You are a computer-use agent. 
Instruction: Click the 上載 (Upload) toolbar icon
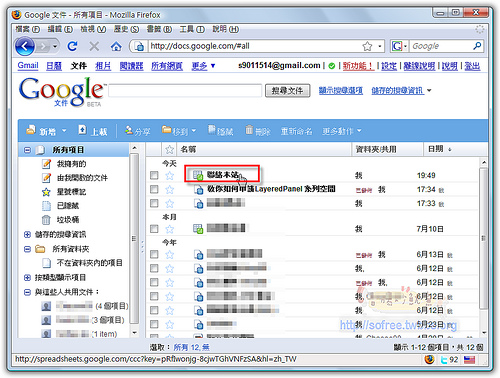click(x=93, y=131)
